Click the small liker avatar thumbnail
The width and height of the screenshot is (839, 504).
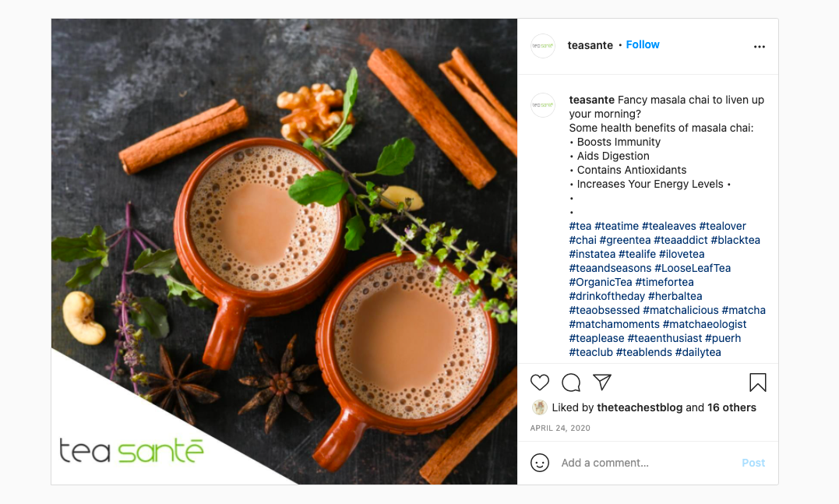coord(539,407)
